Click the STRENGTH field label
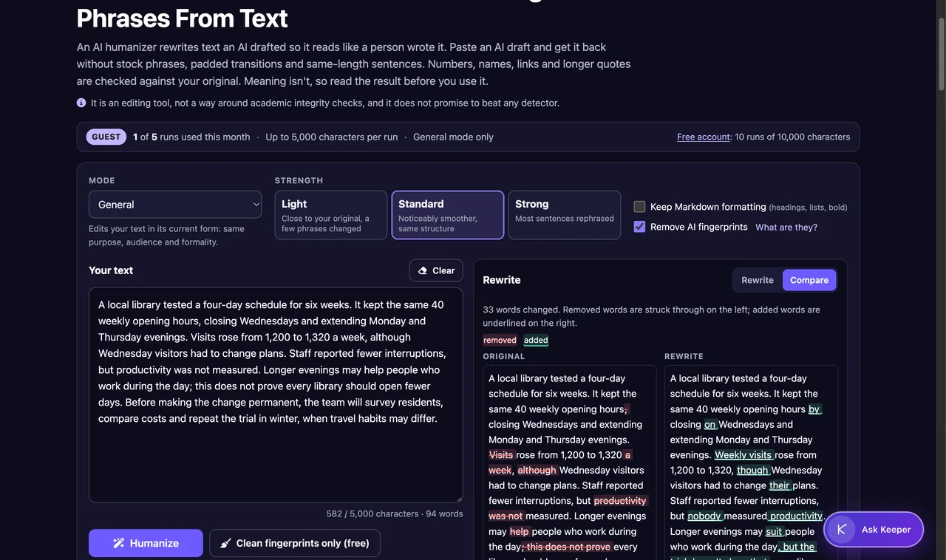Image resolution: width=946 pixels, height=560 pixels. [x=299, y=180]
